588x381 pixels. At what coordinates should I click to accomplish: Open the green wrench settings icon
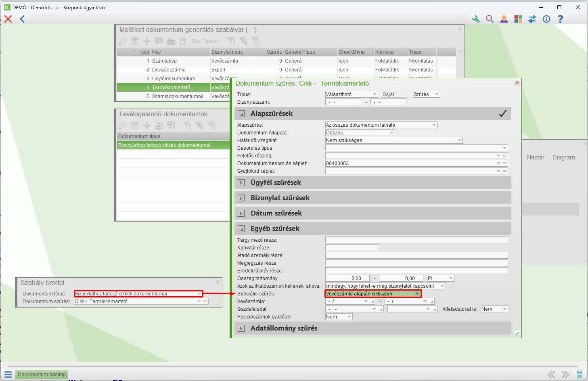476,19
